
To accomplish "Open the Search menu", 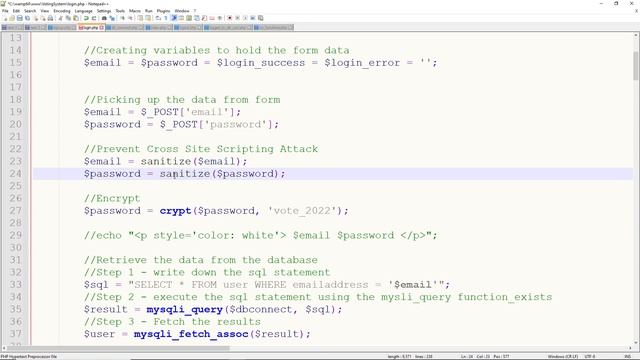I will tap(30, 11).
